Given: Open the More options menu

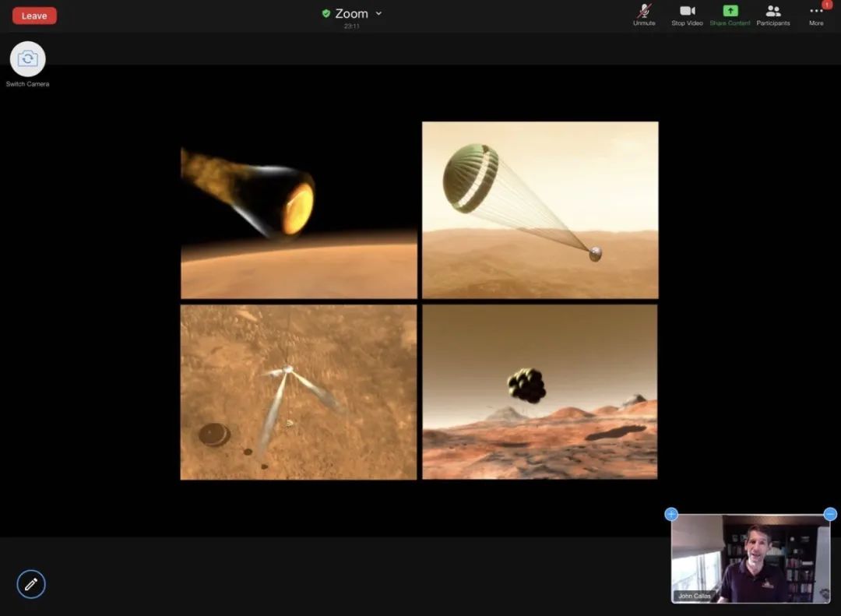Looking at the screenshot, I should [x=816, y=15].
